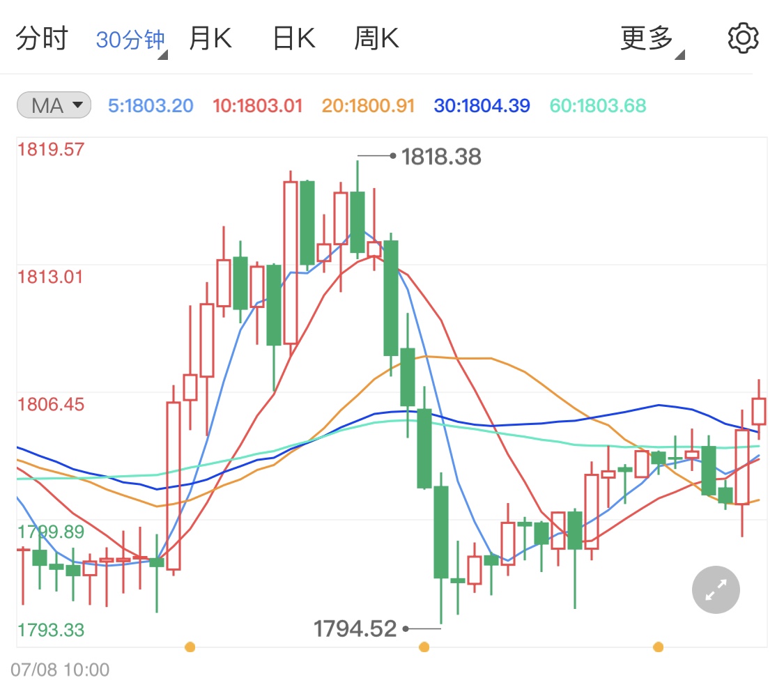The image size is (784, 687).
Task: Expand chart to fullscreen with arrows icon
Action: 716,590
